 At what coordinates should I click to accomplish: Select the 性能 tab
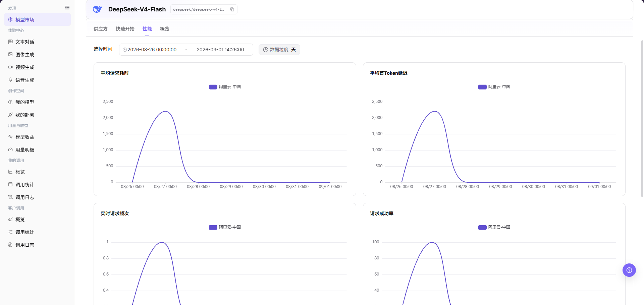click(147, 29)
